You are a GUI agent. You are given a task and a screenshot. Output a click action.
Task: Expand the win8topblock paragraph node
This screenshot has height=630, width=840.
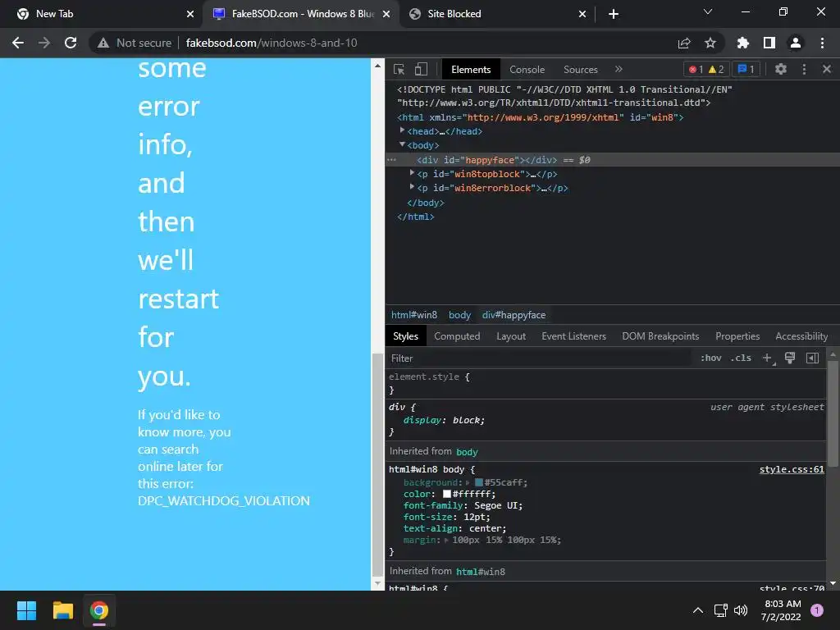coord(412,172)
